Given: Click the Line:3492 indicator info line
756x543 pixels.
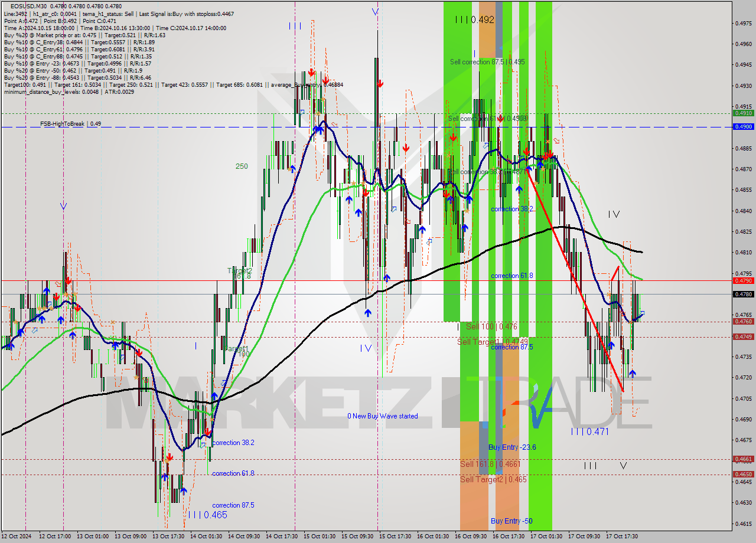Looking at the screenshot, I should point(119,14).
